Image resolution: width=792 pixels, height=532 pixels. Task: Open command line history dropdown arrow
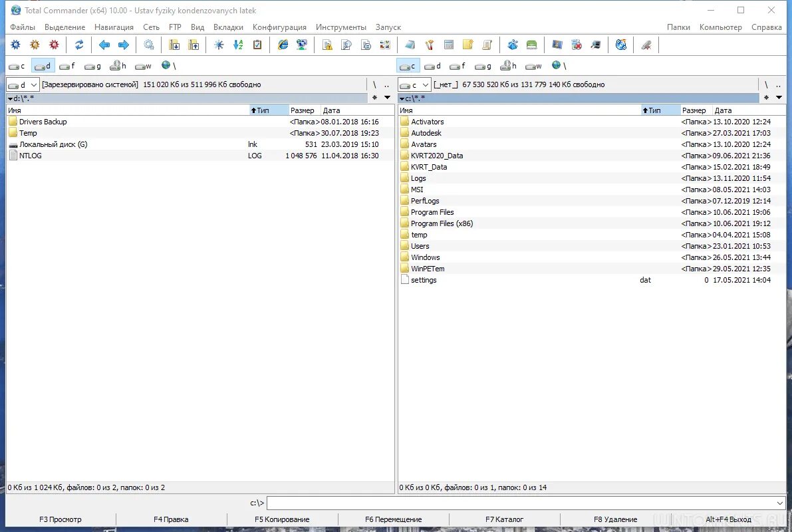[x=780, y=503]
